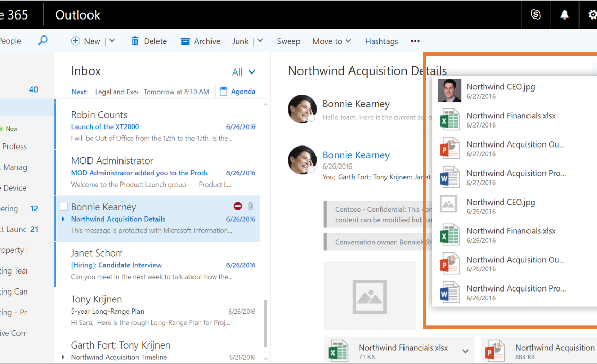Viewport: 597px width, 364px height.
Task: Click the Conversation owner notice bar
Action: [x=378, y=242]
